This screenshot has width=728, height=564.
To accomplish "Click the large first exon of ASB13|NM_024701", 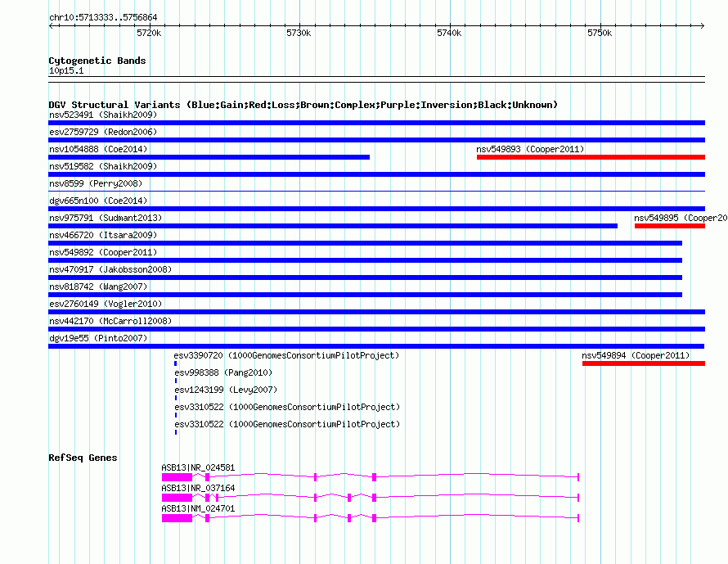I will [177, 518].
